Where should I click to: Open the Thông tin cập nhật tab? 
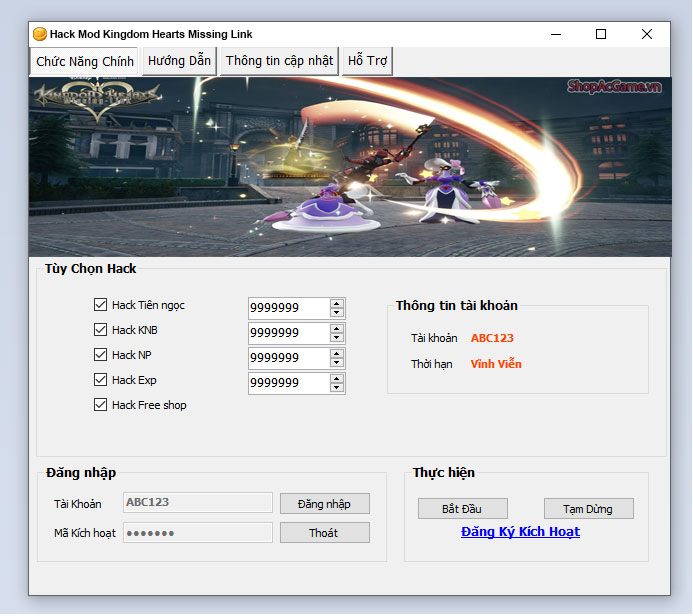point(279,61)
